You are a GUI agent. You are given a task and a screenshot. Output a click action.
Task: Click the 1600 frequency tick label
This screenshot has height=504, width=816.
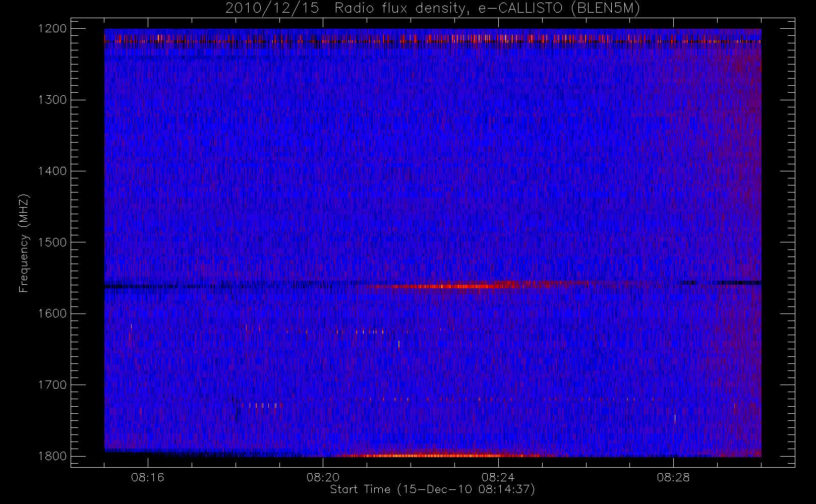point(53,313)
